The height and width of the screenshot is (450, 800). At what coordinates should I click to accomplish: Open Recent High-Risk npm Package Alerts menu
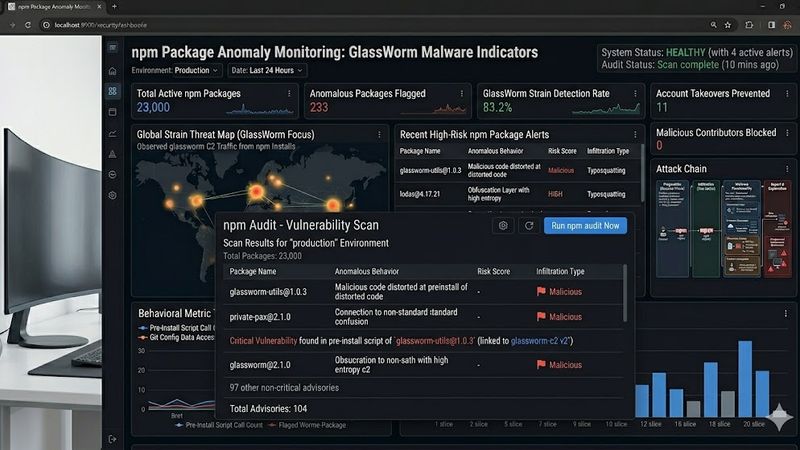(x=635, y=135)
